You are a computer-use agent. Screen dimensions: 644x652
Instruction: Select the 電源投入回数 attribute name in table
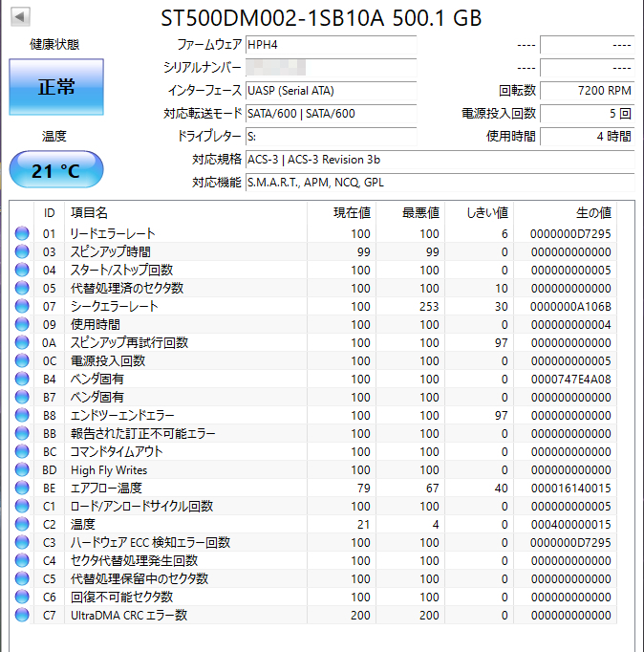108,360
